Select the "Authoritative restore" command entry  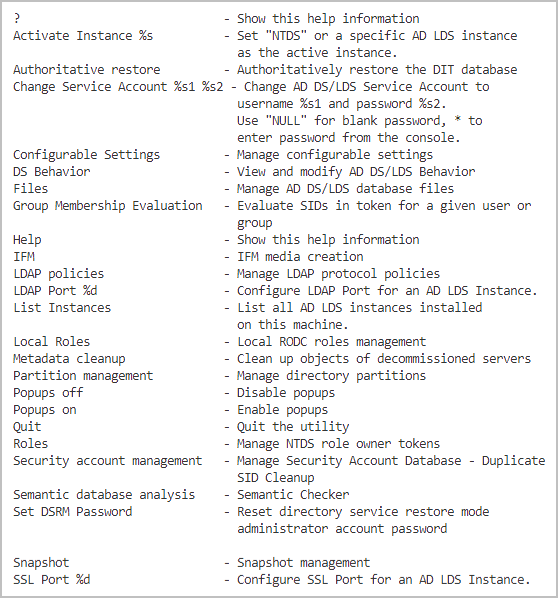pyautogui.click(x=87, y=70)
